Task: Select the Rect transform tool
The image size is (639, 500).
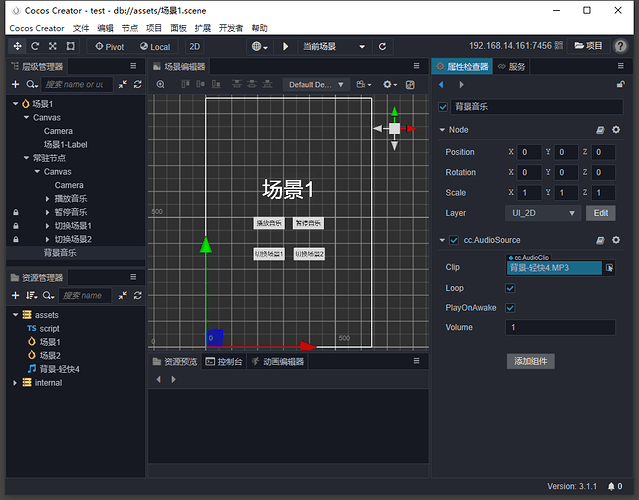Action: (71, 46)
